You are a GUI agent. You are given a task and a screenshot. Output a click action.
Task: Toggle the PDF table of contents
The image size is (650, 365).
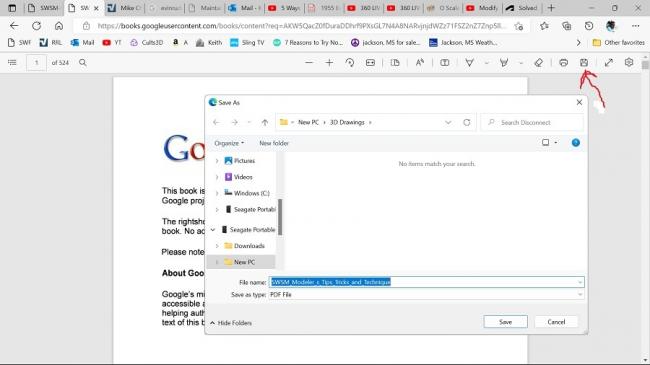point(12,63)
